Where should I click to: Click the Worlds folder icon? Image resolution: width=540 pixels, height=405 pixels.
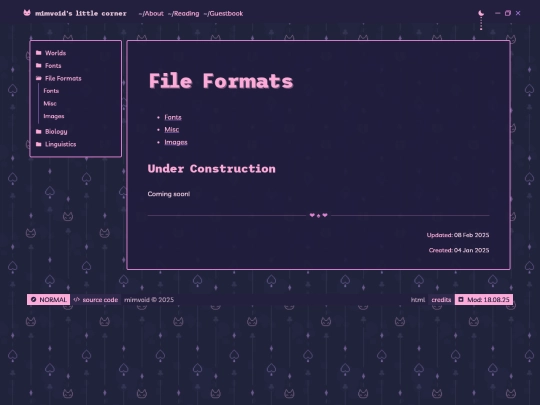[x=39, y=53]
